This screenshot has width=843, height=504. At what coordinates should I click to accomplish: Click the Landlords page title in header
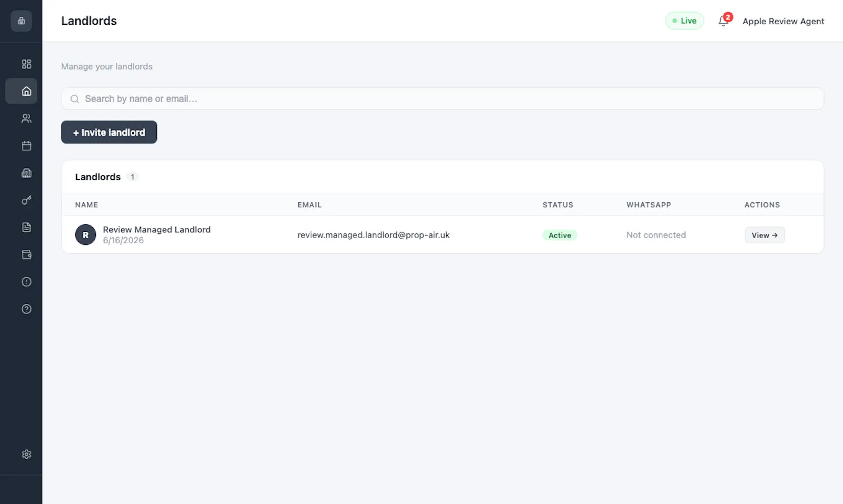[89, 21]
